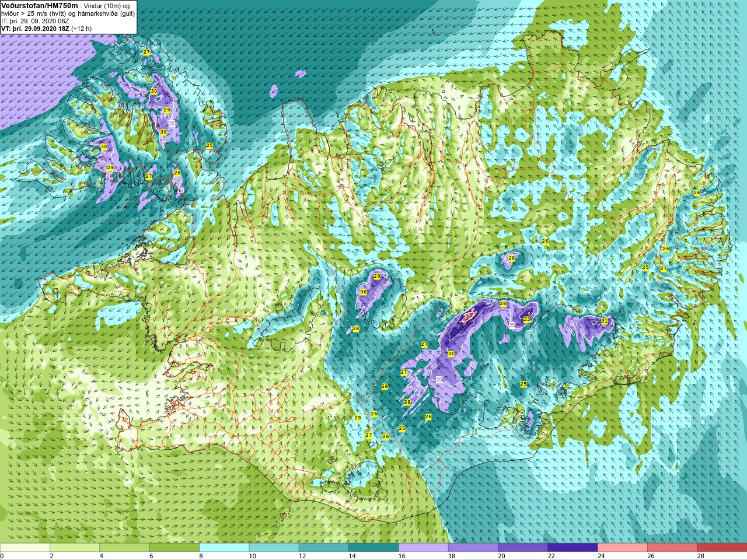
Task: Click the 8–10 m/s pale cyan legend swatch
Action: (224, 548)
